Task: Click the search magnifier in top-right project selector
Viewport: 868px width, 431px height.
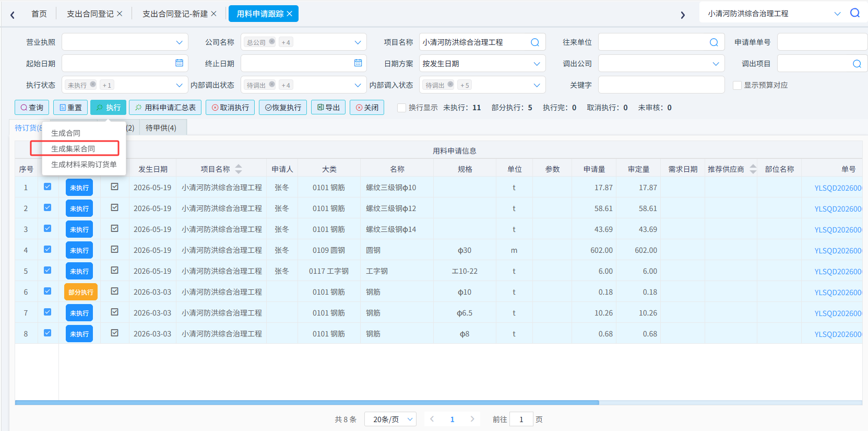Action: 854,13
